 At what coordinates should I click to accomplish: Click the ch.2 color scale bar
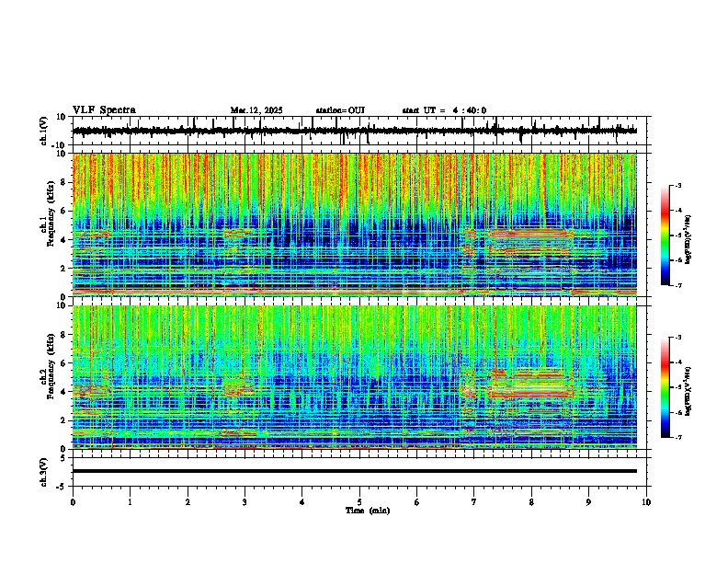[665, 387]
